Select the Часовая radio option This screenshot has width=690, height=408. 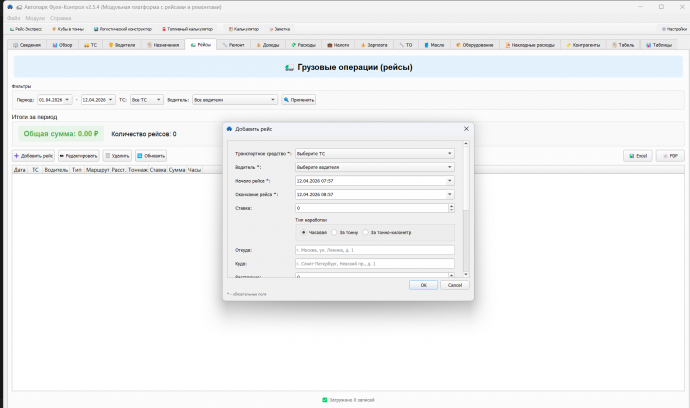(x=314, y=232)
